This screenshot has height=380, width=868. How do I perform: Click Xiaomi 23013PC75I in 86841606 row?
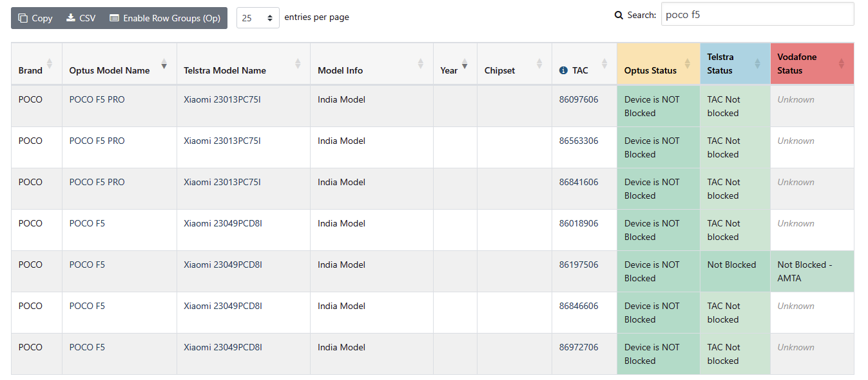click(x=222, y=182)
